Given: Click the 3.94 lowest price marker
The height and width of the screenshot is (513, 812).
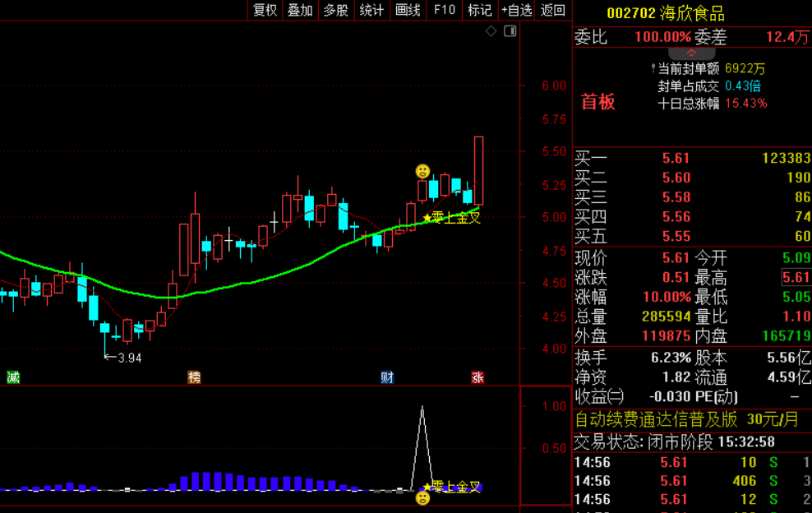Looking at the screenshot, I should coord(123,358).
